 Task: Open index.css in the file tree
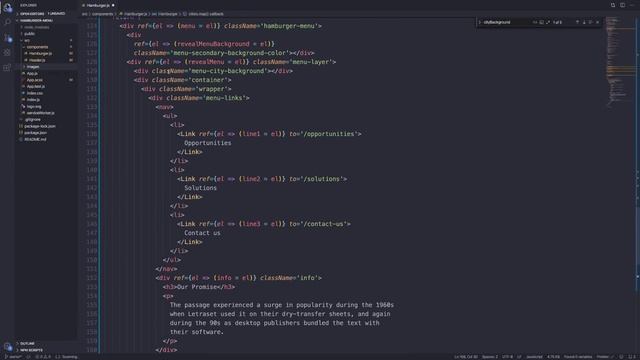tap(35, 93)
